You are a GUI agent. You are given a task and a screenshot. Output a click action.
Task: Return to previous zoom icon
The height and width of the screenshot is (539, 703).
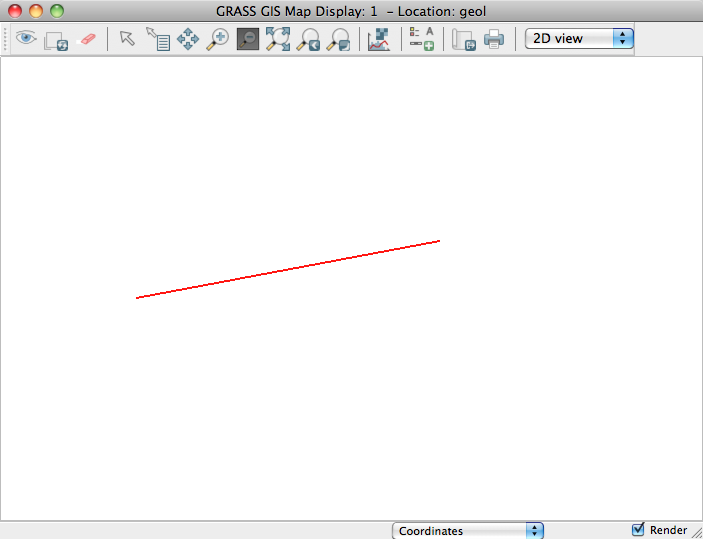pyautogui.click(x=308, y=40)
